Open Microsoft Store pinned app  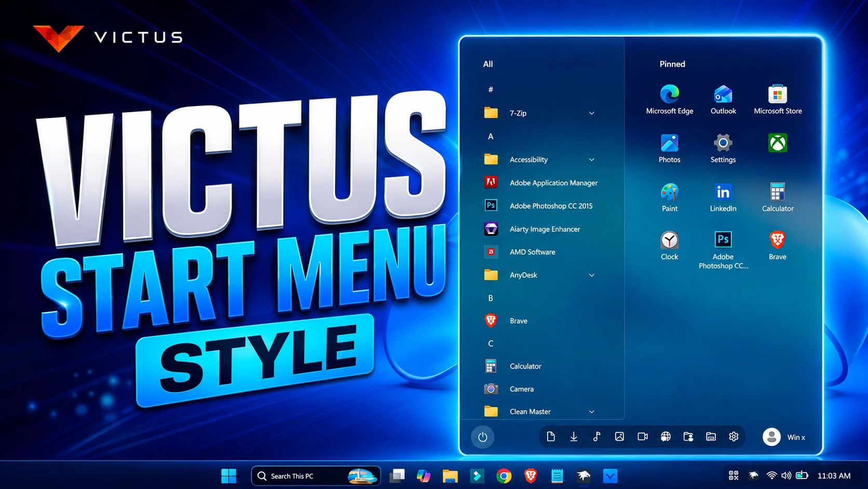(778, 99)
